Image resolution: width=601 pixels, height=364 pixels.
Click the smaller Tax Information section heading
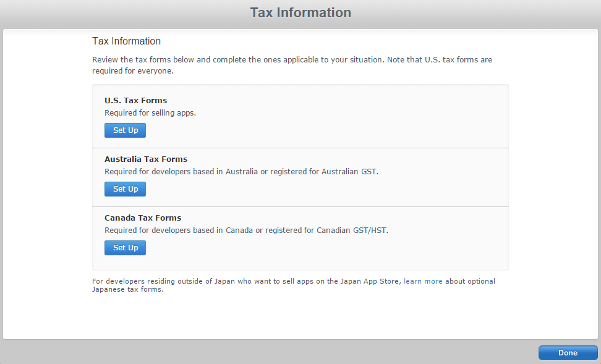tap(126, 41)
